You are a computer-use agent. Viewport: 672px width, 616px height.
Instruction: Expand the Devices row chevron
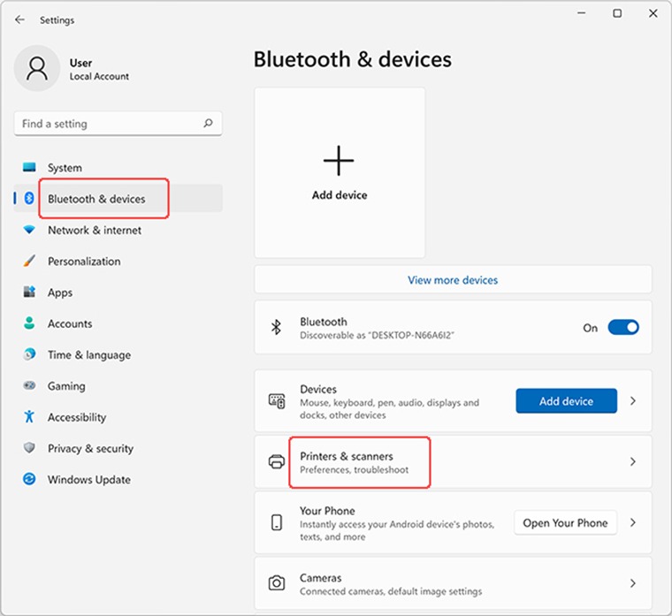[x=633, y=401]
